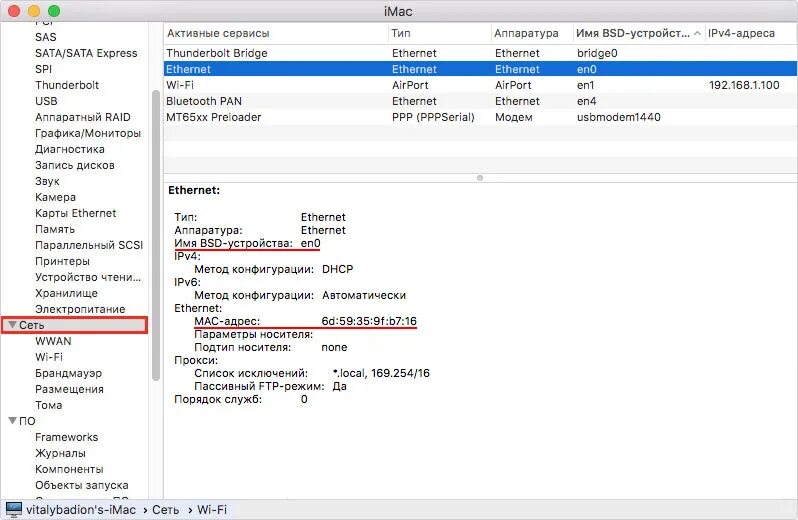Click the en0 value in details pane

pos(310,243)
